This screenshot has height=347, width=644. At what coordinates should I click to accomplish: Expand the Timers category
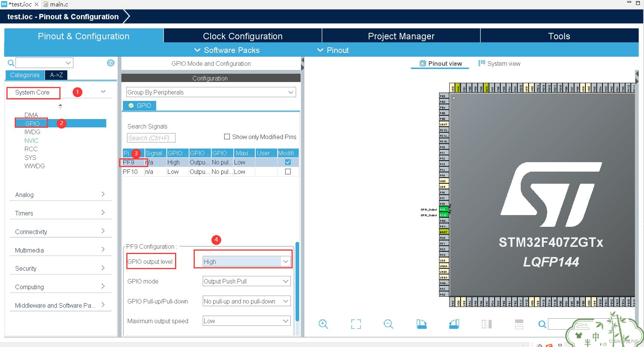tap(61, 213)
